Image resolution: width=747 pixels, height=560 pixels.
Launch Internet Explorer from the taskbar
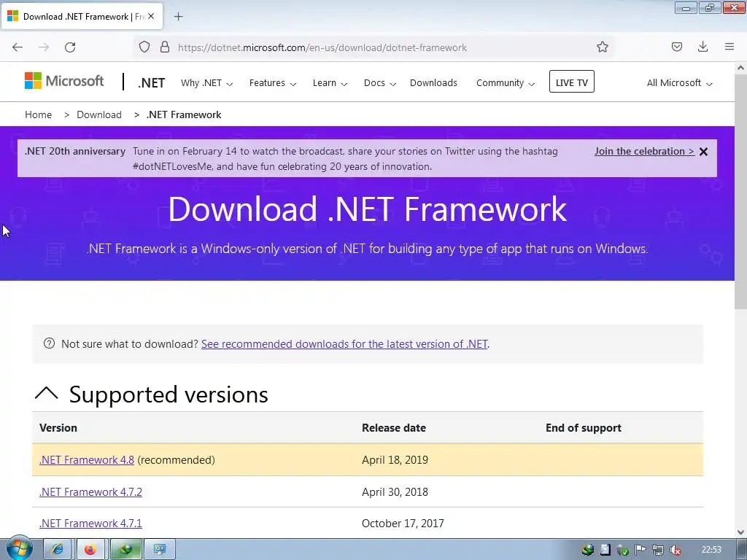pyautogui.click(x=57, y=550)
